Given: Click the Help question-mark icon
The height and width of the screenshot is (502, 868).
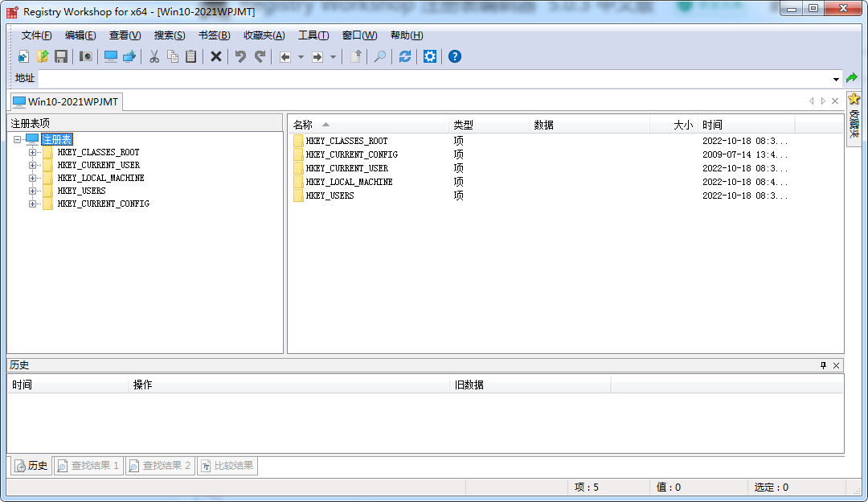Looking at the screenshot, I should (454, 56).
